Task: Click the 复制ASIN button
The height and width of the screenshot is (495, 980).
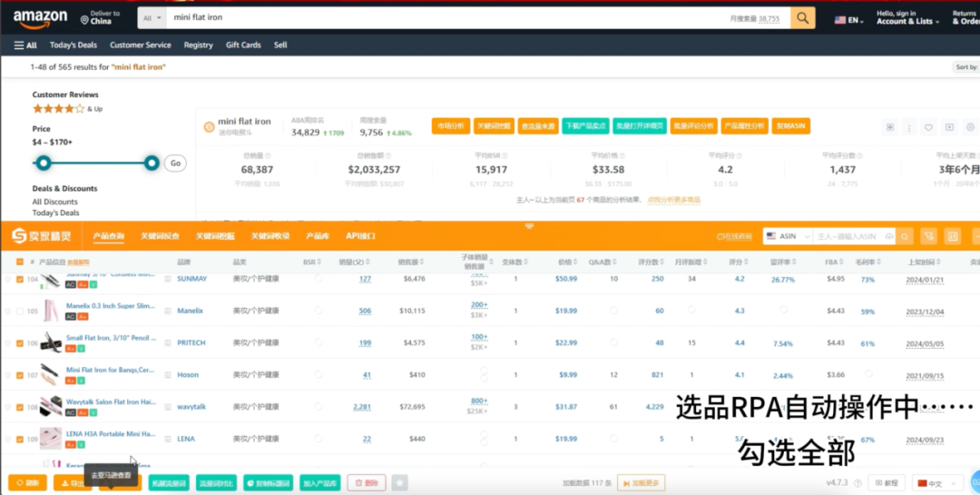Action: click(790, 125)
